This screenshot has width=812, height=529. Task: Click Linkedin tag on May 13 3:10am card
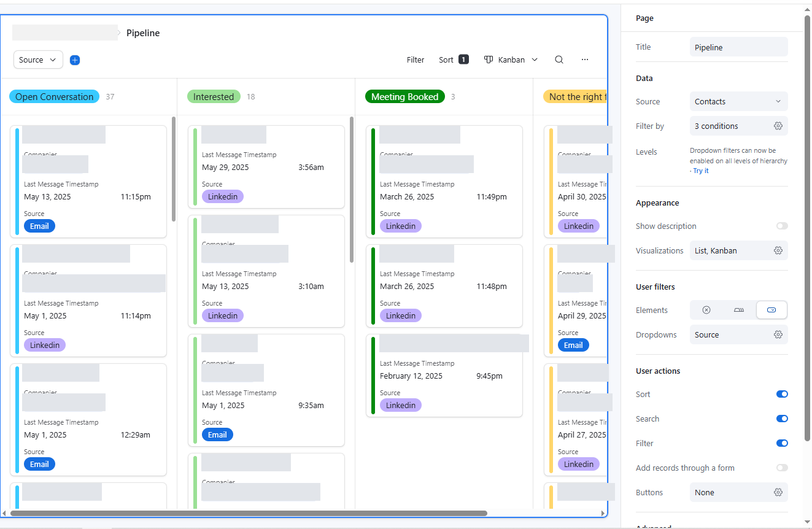(x=223, y=315)
